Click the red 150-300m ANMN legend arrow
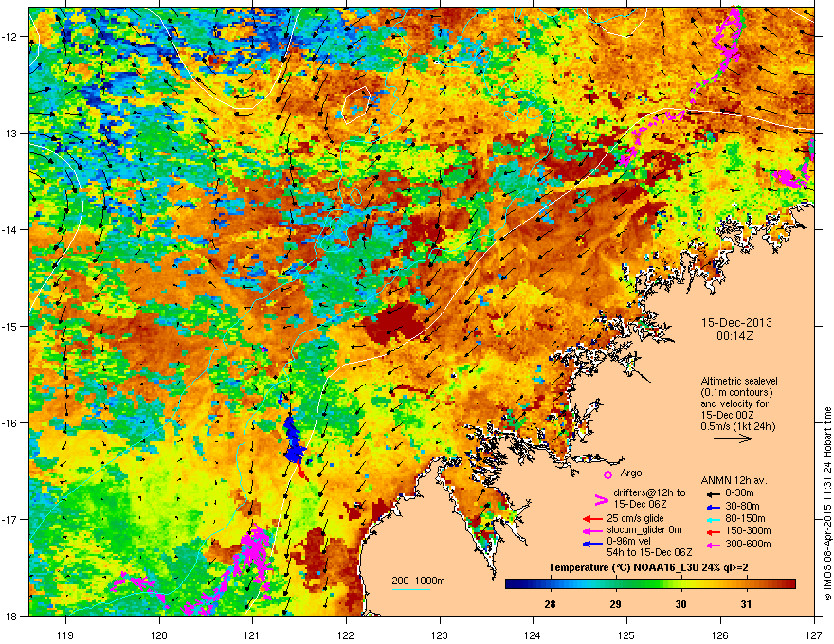Viewport: 834px width, 644px height. [x=714, y=530]
